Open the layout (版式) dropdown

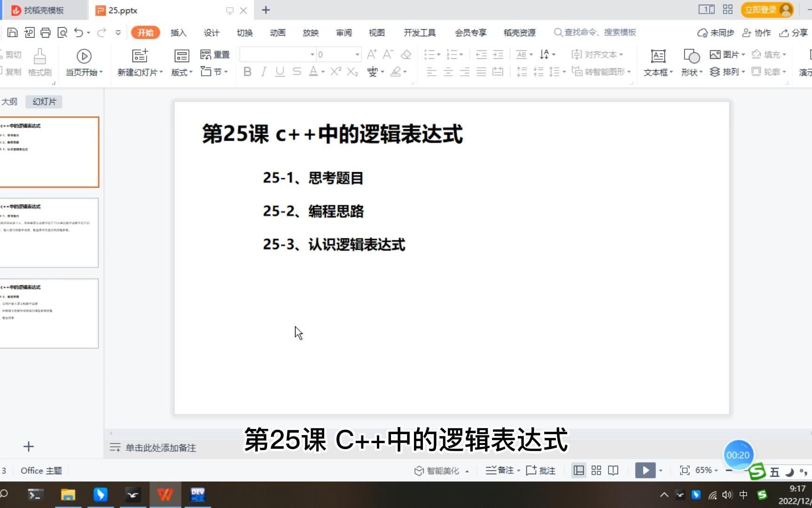click(x=181, y=71)
